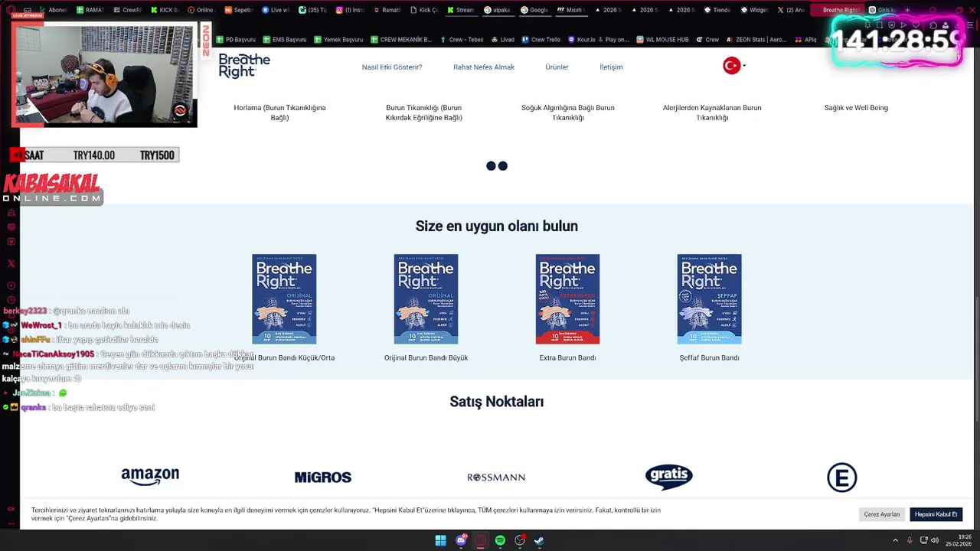Open the Gratis retailer logo
The height and width of the screenshot is (551, 980).
[669, 477]
